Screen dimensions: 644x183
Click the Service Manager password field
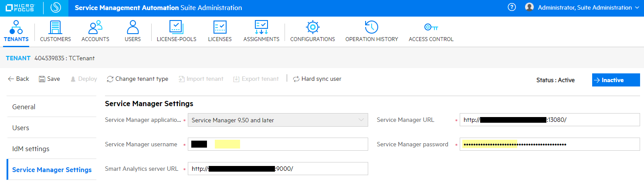point(549,144)
